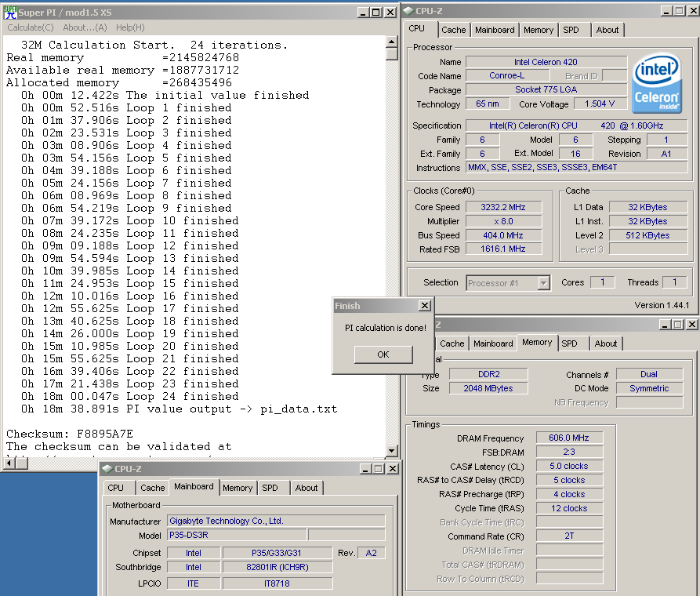Image resolution: width=700 pixels, height=596 pixels.
Task: Close the bottom CPU-Z Mainboard window
Action: pos(393,469)
